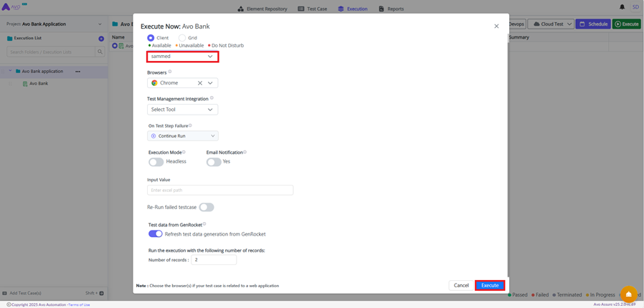Toggle Email Notification Yes switch
This screenshot has width=644, height=308.
pos(214,162)
